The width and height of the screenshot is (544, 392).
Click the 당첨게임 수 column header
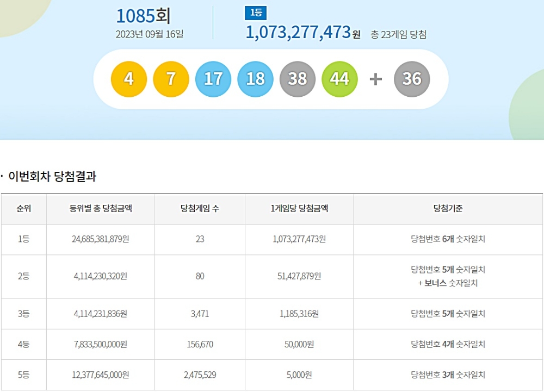coord(200,209)
